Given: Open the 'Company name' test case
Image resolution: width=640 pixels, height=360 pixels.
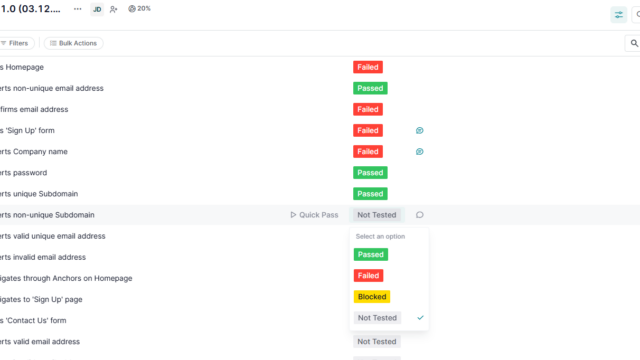Looking at the screenshot, I should (x=34, y=152).
